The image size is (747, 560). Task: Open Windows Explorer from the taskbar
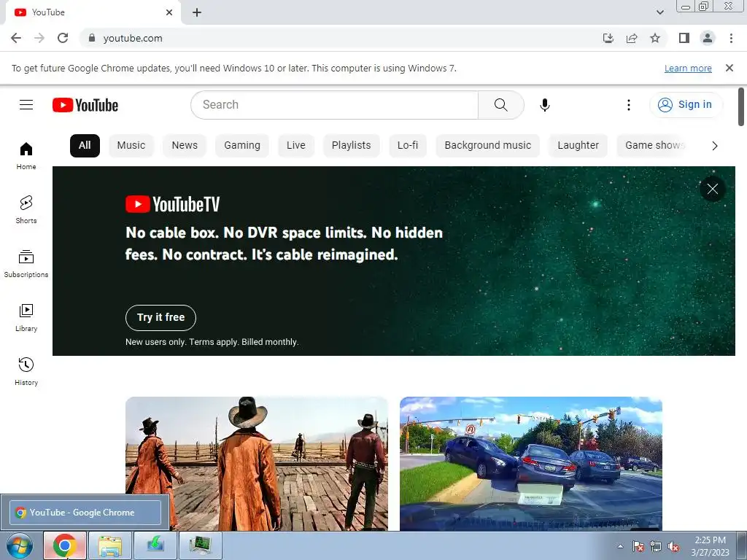click(110, 545)
